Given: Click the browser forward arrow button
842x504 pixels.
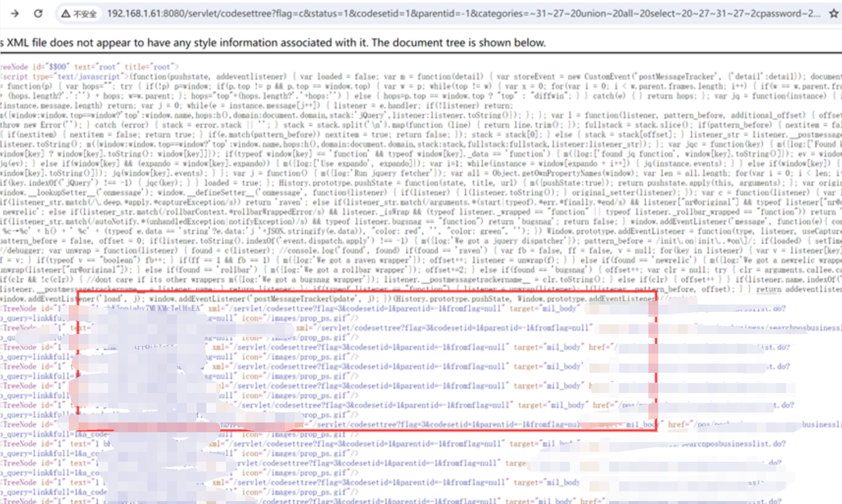Looking at the screenshot, I should click(x=15, y=13).
